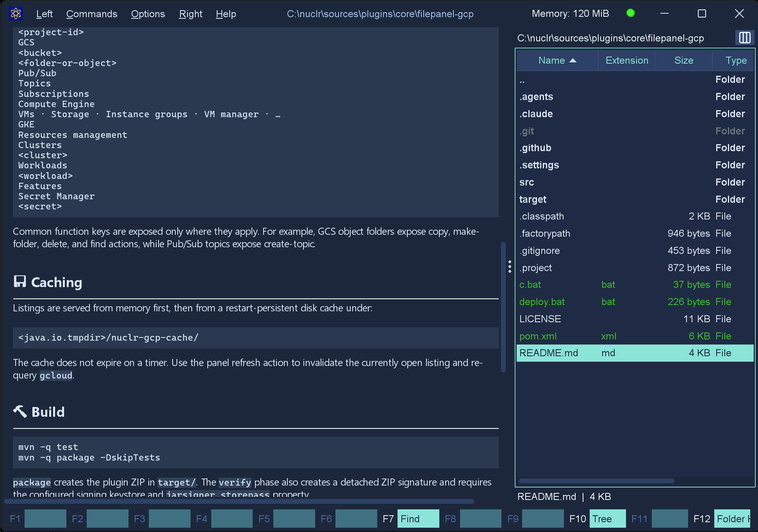Click the F7 Find button

click(418, 519)
